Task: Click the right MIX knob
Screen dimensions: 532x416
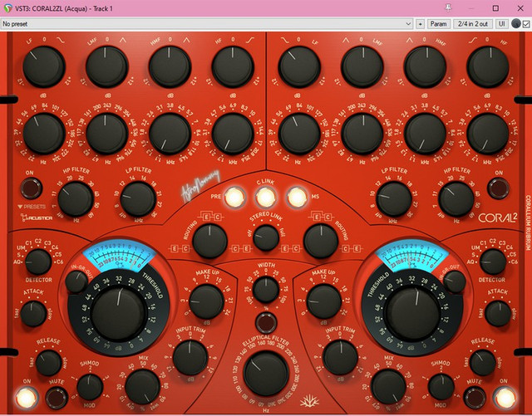Action: pos(388,386)
